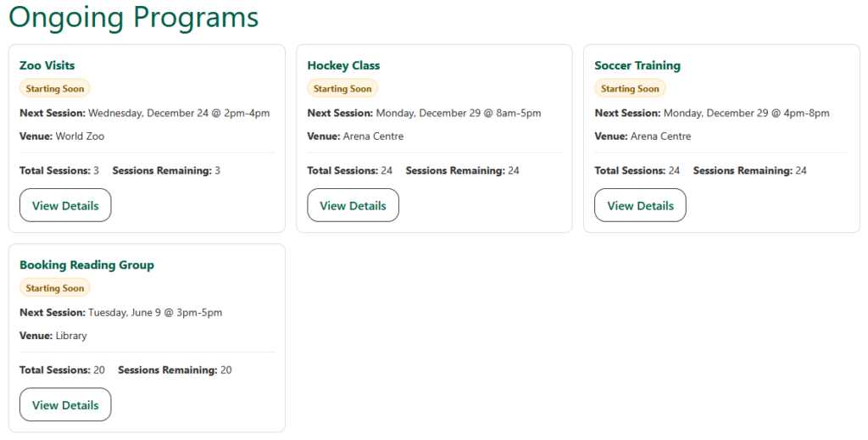The height and width of the screenshot is (440, 868).
Task: Open Soccer Training's View Details button
Action: coord(640,205)
